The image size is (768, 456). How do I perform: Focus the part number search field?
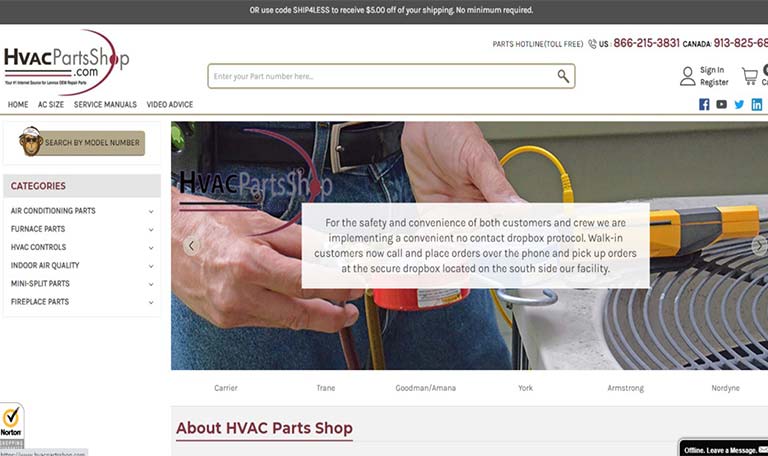(382, 76)
